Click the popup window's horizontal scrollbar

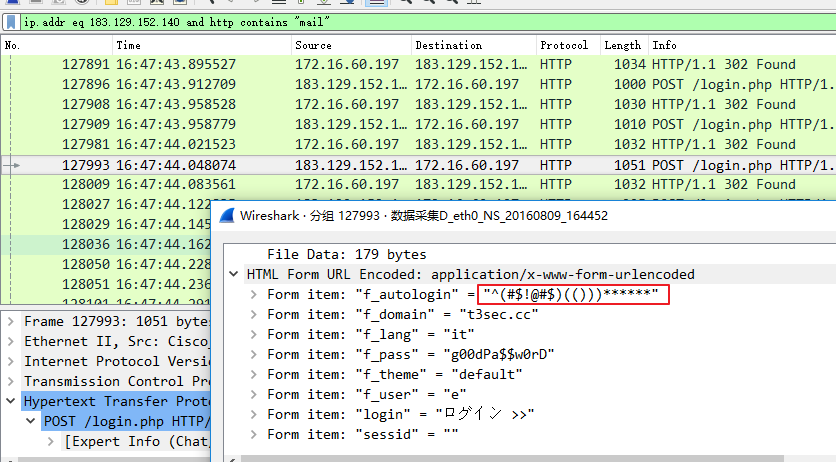512,458
